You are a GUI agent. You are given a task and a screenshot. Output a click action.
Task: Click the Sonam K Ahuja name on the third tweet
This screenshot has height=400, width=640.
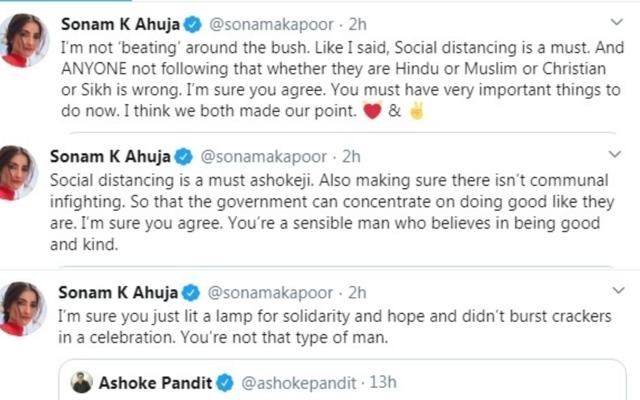(118, 293)
